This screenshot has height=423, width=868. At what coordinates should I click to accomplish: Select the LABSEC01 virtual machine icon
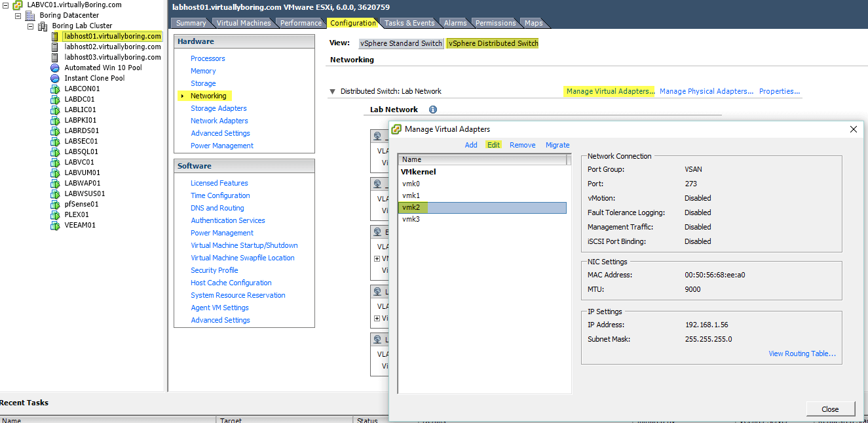coord(55,142)
